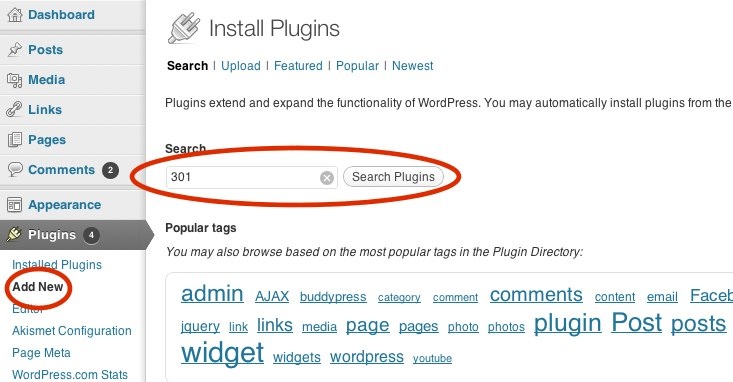
Task: Click the Plugins plug icon in sidebar
Action: (14, 234)
